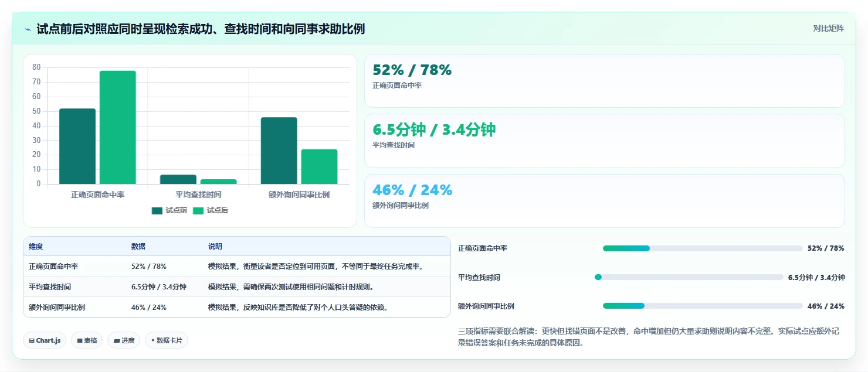This screenshot has width=868, height=372.
Task: Click the 进度 chip
Action: (124, 340)
